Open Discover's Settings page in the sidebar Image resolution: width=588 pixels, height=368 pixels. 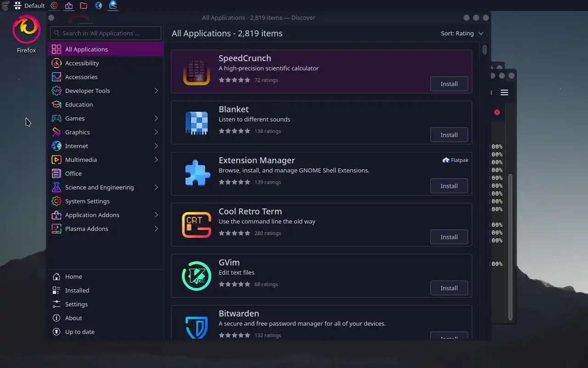(x=106, y=304)
